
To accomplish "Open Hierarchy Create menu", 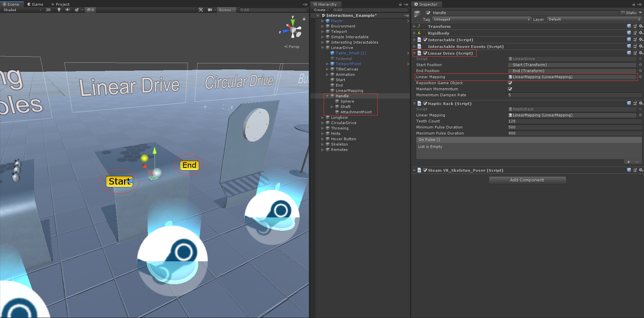I will click(321, 10).
